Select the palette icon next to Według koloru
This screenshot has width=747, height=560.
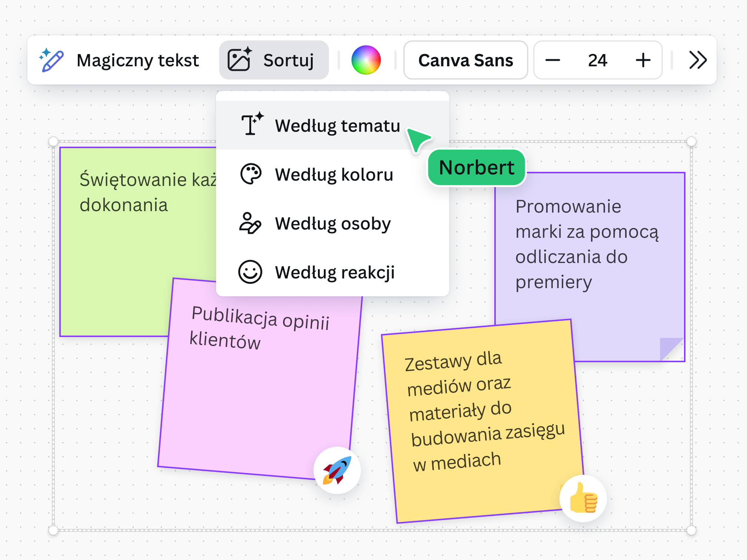[x=251, y=174]
